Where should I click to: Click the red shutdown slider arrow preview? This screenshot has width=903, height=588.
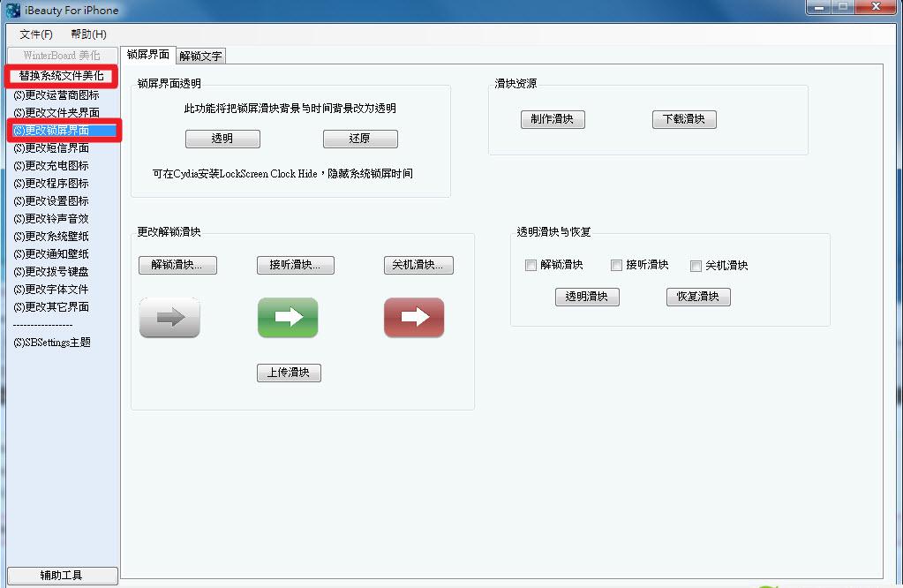(x=413, y=319)
